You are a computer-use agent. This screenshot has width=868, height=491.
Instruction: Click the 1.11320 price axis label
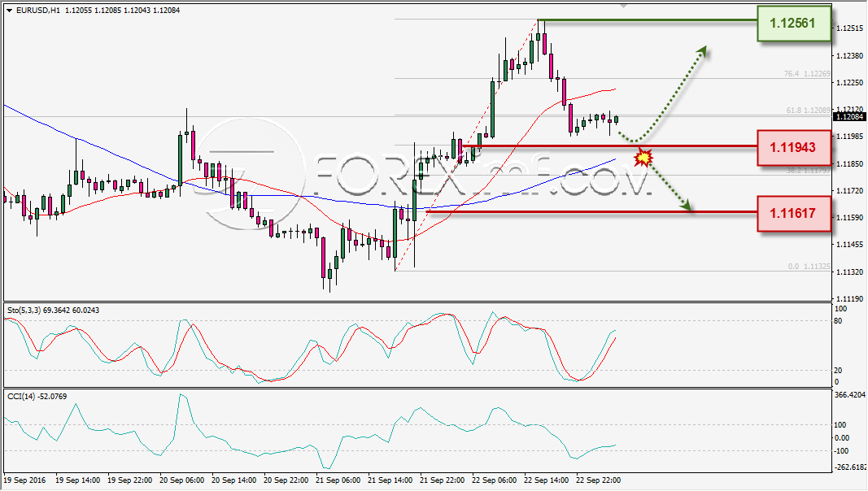click(850, 272)
